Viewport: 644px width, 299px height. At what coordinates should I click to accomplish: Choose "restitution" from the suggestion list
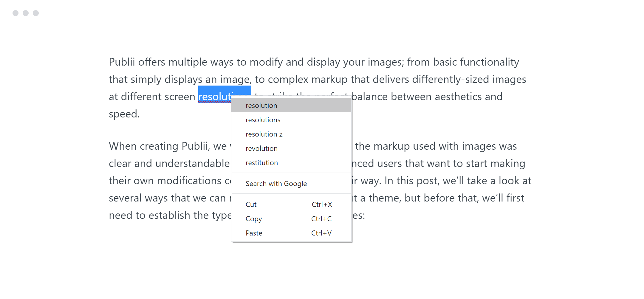(261, 162)
